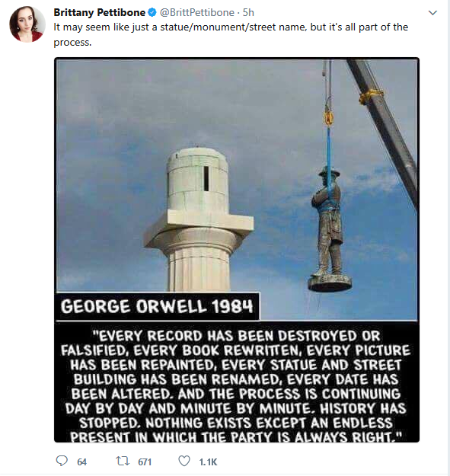Open the tweet via 5h timestamp

pos(248,12)
